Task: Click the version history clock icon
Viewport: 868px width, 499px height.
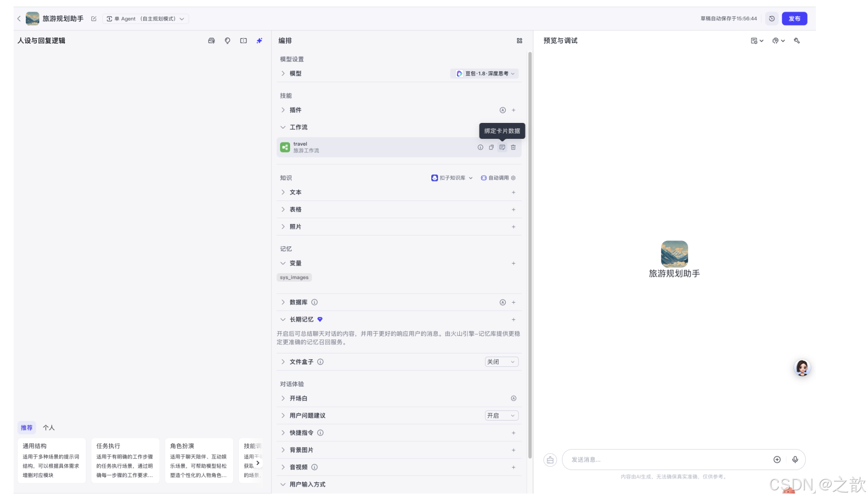Action: pos(772,19)
